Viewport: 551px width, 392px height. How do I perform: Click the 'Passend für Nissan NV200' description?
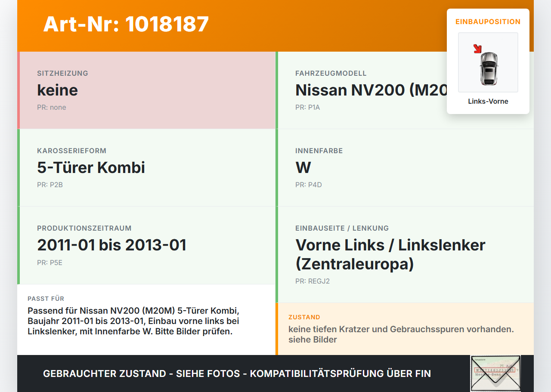(x=133, y=321)
